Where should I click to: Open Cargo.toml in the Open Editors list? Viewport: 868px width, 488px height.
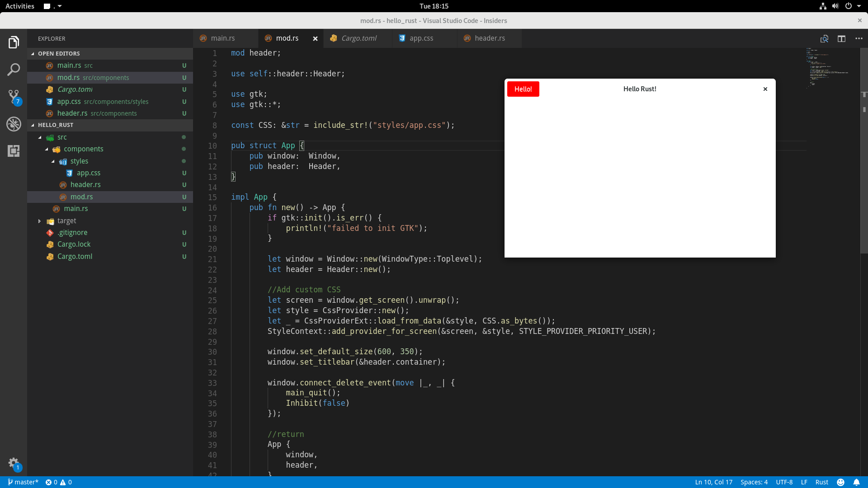[x=110, y=89]
